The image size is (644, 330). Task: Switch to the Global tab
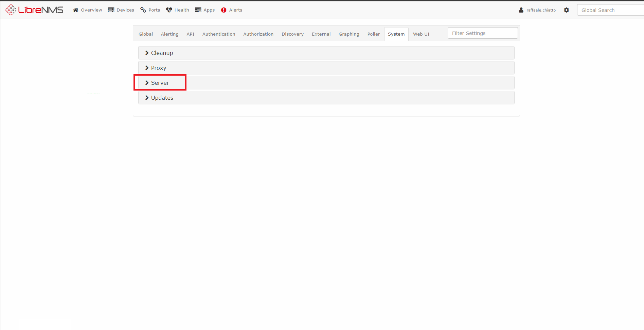[x=146, y=34]
